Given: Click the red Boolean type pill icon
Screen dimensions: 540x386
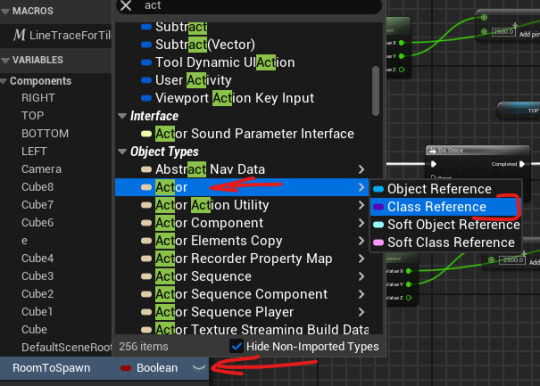Looking at the screenshot, I should pos(126,368).
